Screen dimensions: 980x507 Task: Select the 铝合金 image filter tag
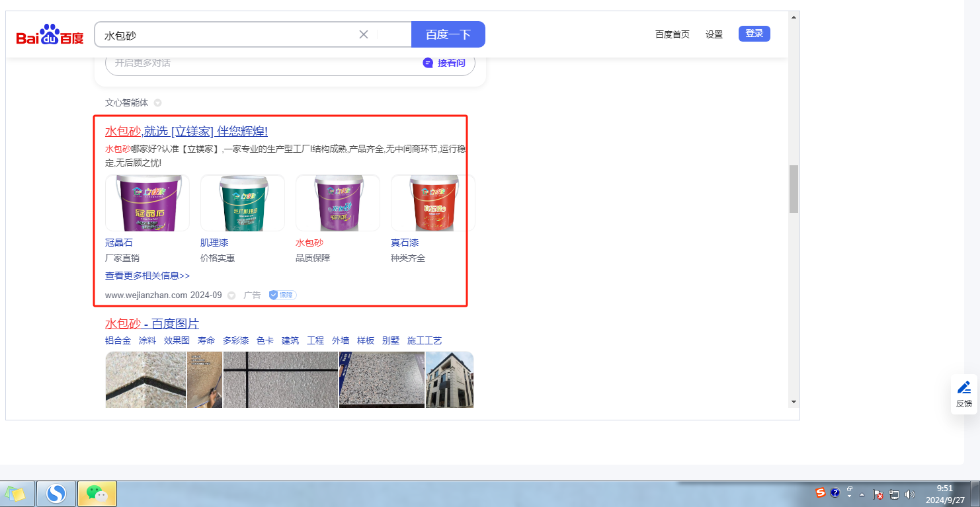coord(118,341)
